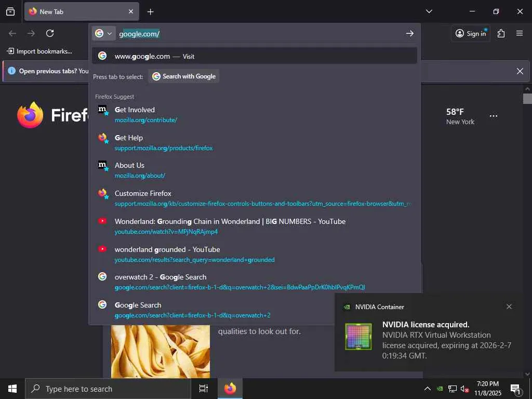The width and height of the screenshot is (532, 399).
Task: Close the NVIDIA Container notification
Action: click(x=509, y=307)
